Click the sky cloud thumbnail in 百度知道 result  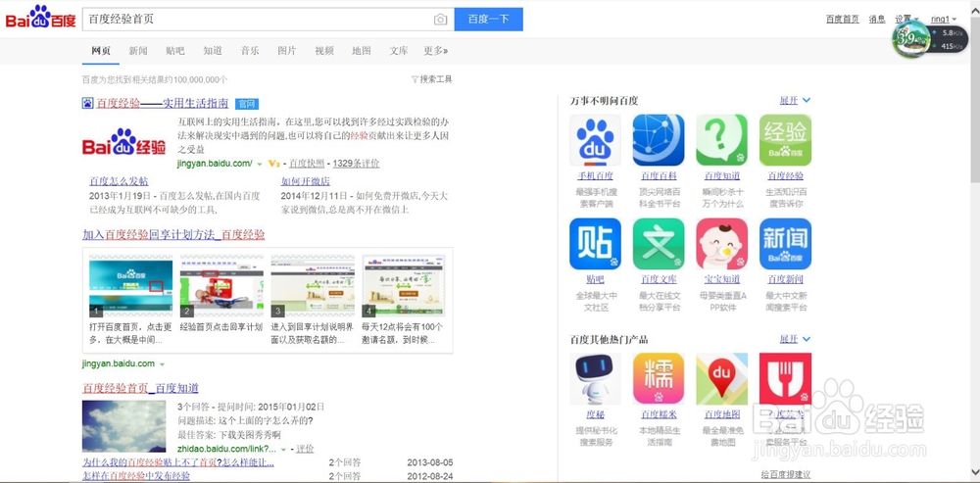pos(123,426)
